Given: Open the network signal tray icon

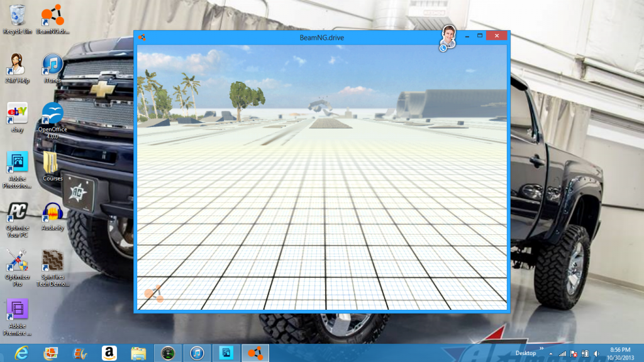Looking at the screenshot, I should (562, 353).
